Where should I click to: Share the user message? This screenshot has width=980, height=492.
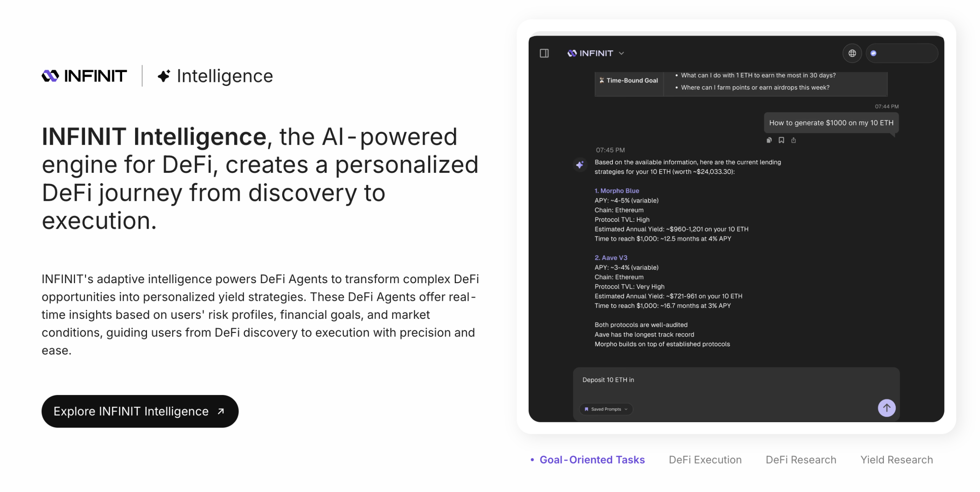793,140
